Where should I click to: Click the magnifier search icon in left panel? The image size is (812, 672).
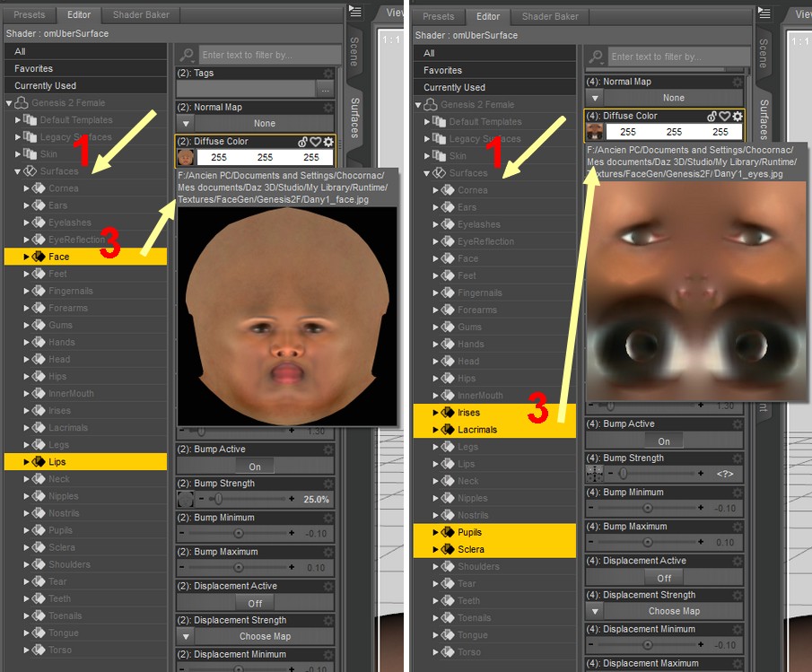point(187,55)
